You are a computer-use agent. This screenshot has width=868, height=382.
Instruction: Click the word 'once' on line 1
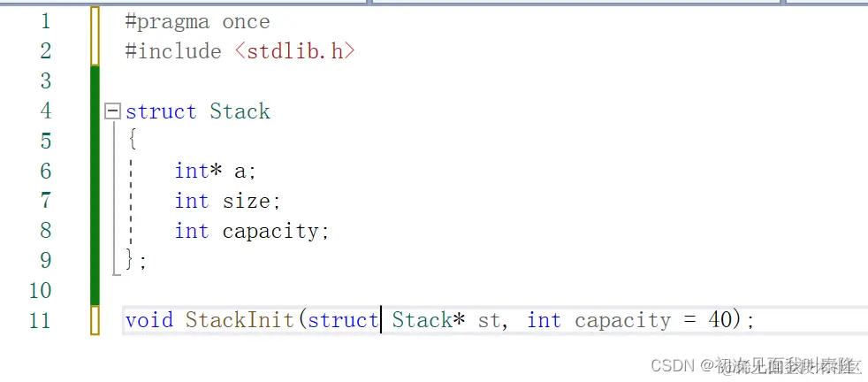[x=246, y=22]
